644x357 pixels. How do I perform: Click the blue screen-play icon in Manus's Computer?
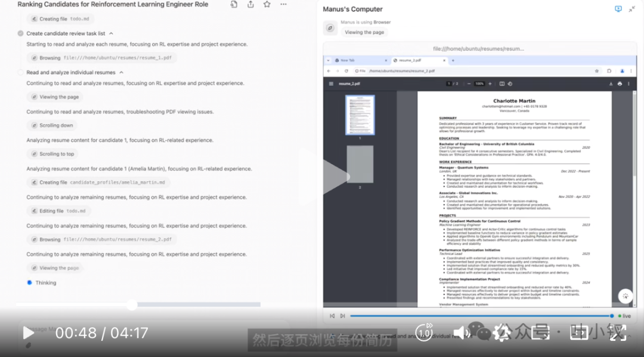(618, 9)
